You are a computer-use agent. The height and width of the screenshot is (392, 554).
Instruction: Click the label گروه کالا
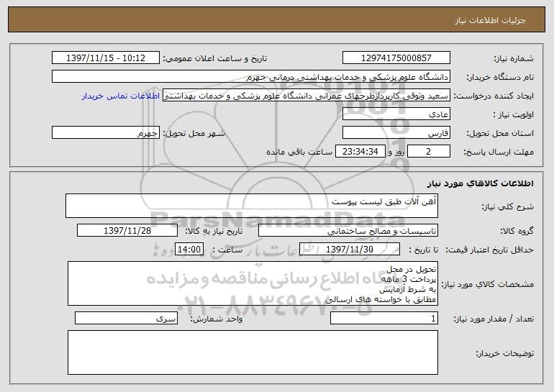pos(517,232)
